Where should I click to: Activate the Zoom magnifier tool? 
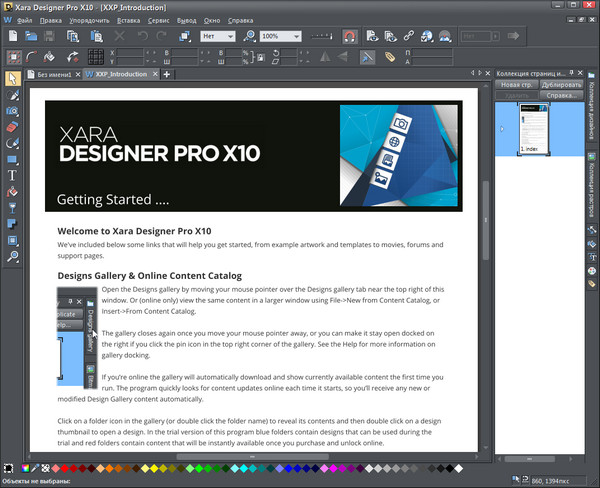click(x=12, y=257)
